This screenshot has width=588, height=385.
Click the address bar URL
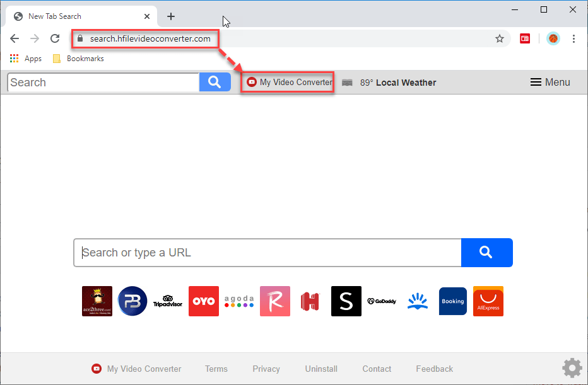[150, 38]
